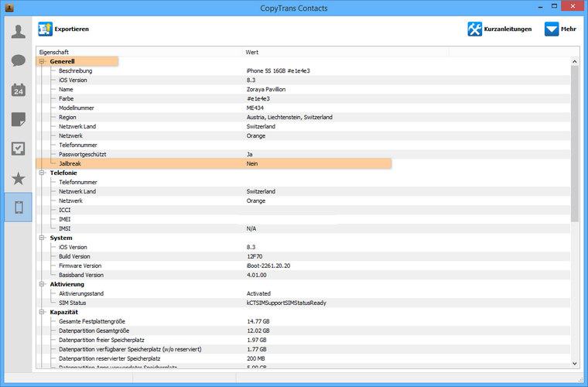Viewport: 588px width, 387px height.
Task: Click the value '12F70'
Action: (x=255, y=256)
